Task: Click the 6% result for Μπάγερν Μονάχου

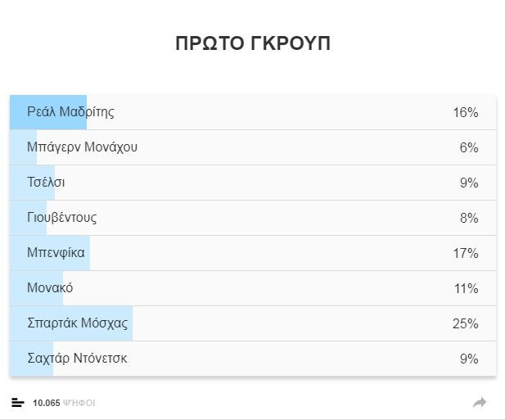Action: tap(468, 147)
